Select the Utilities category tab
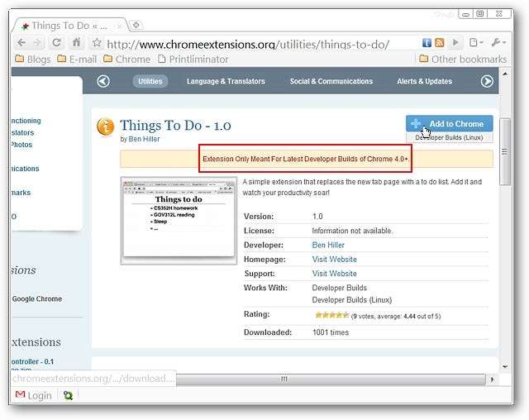Viewport: 529px width, 420px height. coord(150,81)
